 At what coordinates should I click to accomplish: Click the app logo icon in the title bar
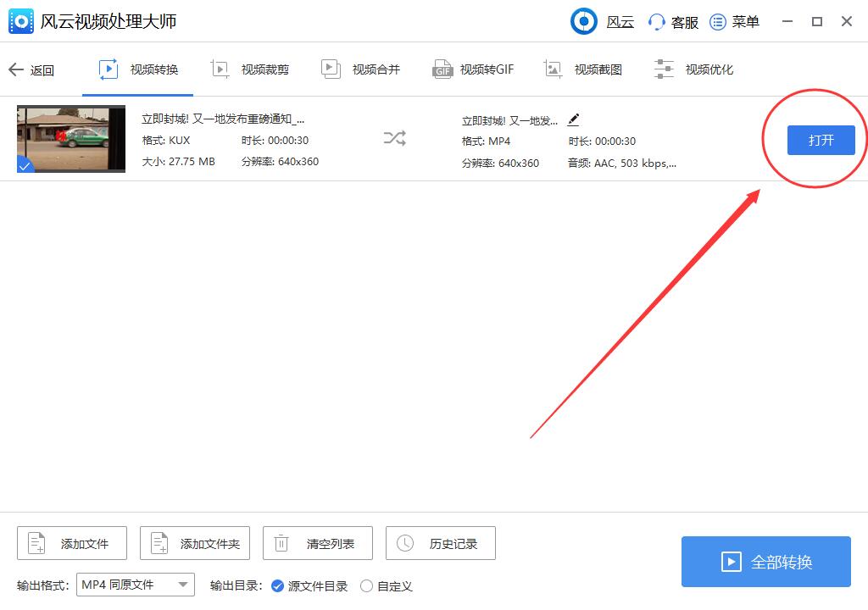click(20, 21)
